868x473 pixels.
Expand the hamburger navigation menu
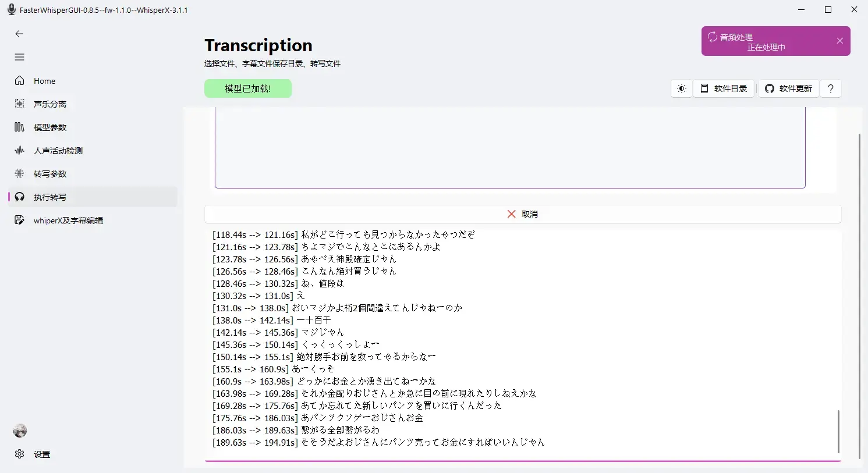point(19,57)
